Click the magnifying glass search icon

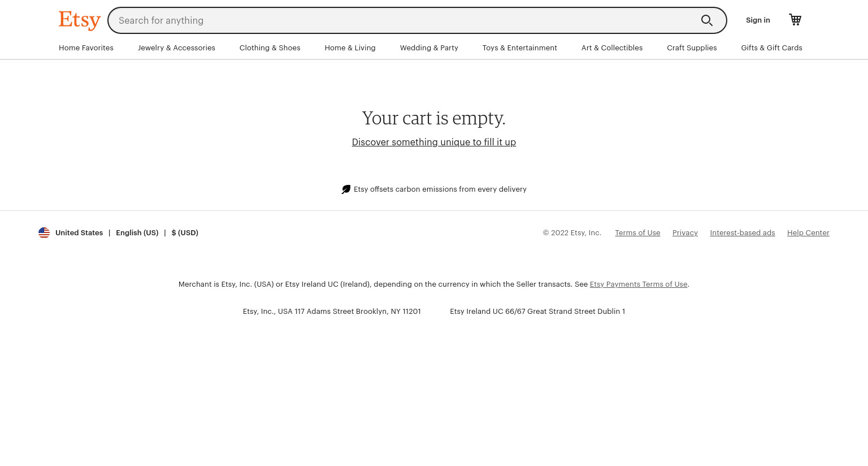pyautogui.click(x=707, y=20)
